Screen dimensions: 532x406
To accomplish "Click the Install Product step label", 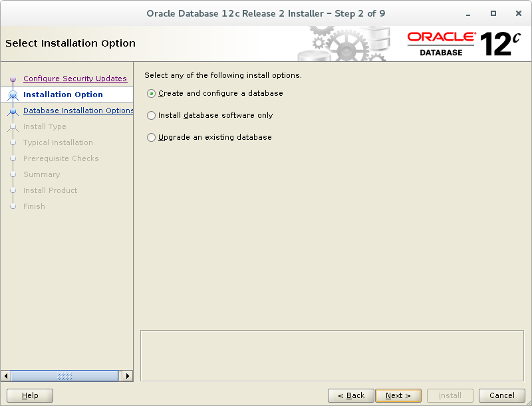I will tap(51, 190).
